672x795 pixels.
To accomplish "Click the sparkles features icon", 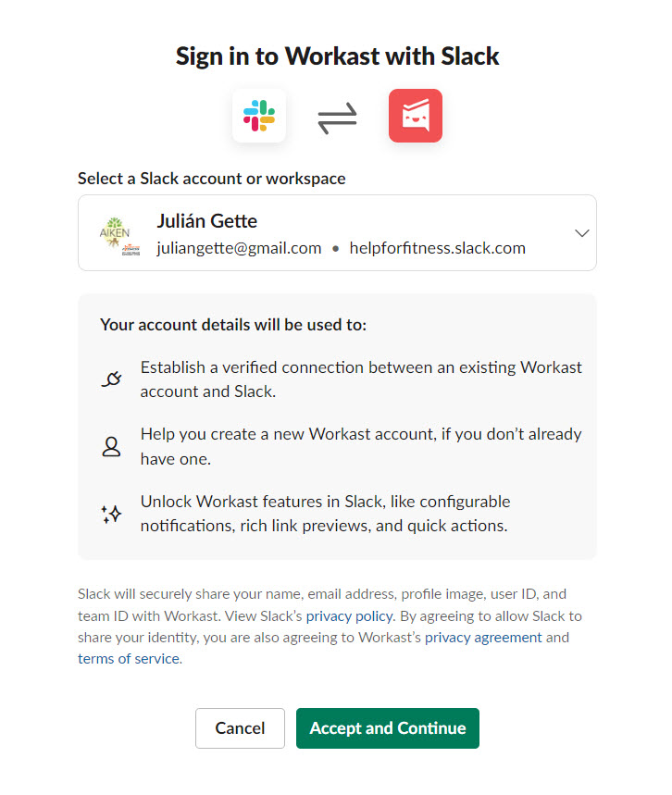I will coord(111,515).
